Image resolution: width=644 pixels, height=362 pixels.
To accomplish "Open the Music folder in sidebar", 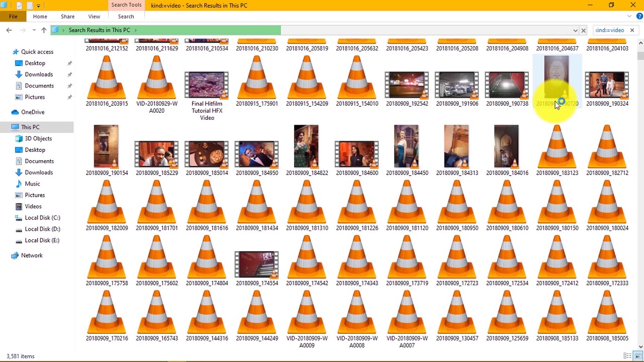I will (x=32, y=184).
